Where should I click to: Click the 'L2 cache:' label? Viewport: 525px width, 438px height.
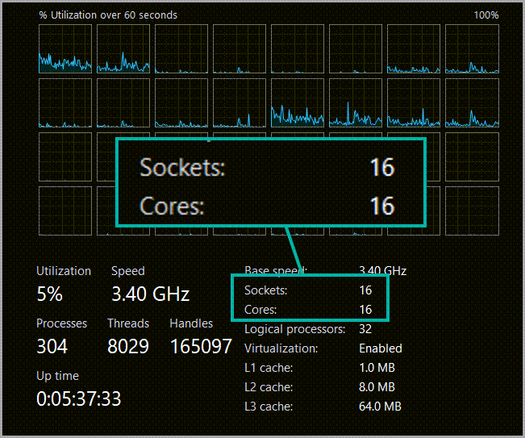(x=269, y=387)
